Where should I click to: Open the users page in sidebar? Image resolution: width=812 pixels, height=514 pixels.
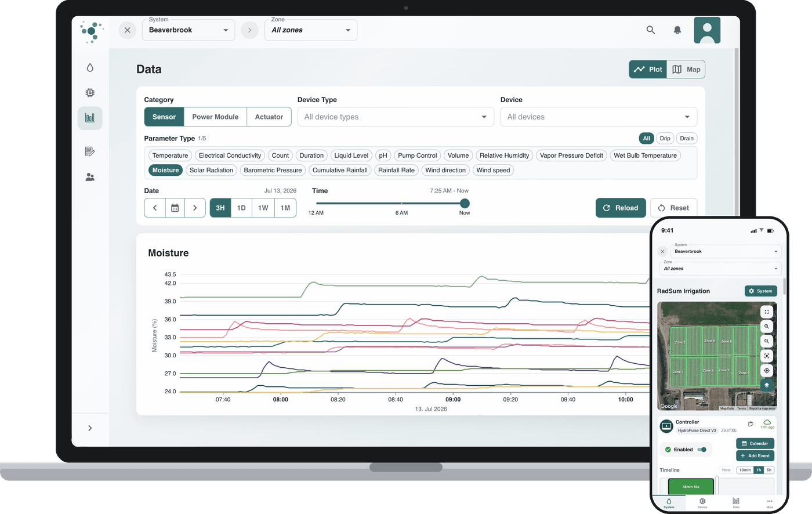coord(90,177)
